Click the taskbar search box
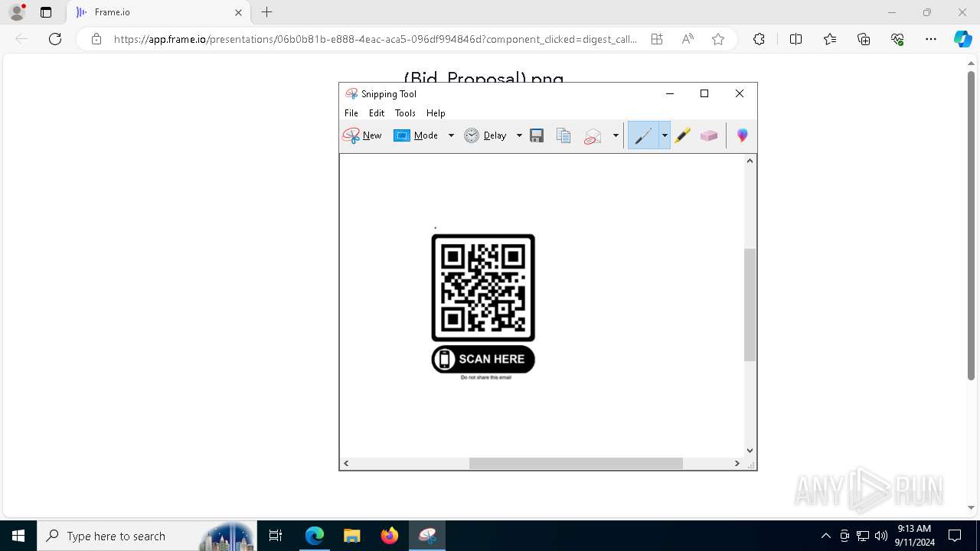The height and width of the screenshot is (551, 980). (145, 536)
